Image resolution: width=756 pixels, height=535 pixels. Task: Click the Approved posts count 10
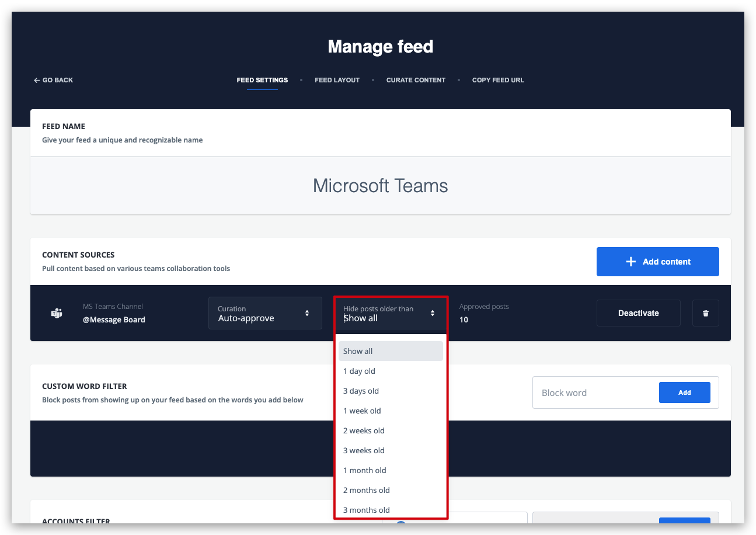464,319
